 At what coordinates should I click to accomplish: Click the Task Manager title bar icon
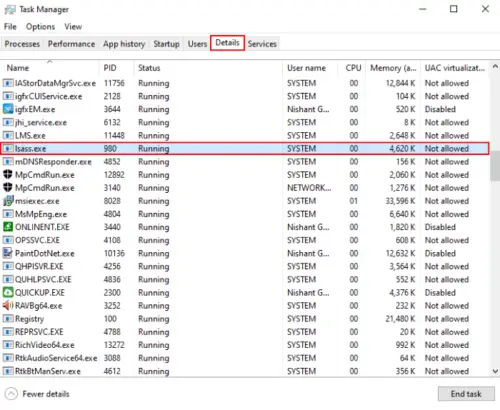point(10,9)
